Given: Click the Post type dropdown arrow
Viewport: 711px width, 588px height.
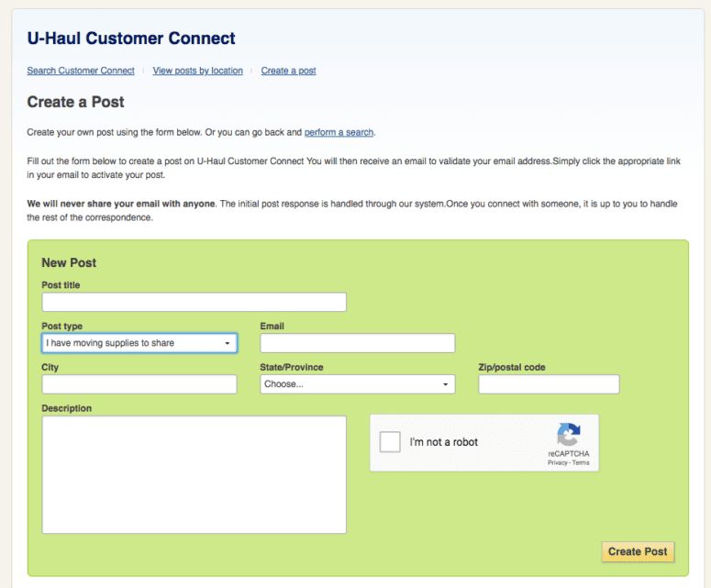Looking at the screenshot, I should pos(228,344).
